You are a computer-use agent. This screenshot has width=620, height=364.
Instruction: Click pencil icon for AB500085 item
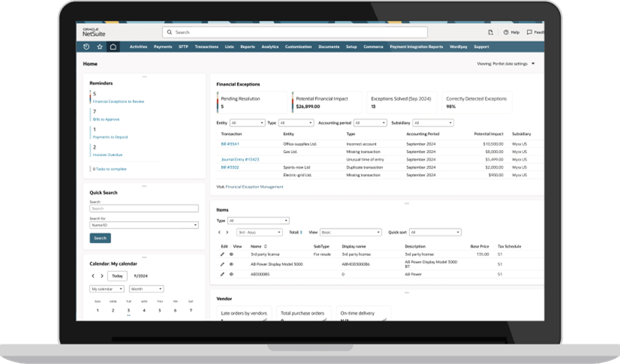pos(223,274)
